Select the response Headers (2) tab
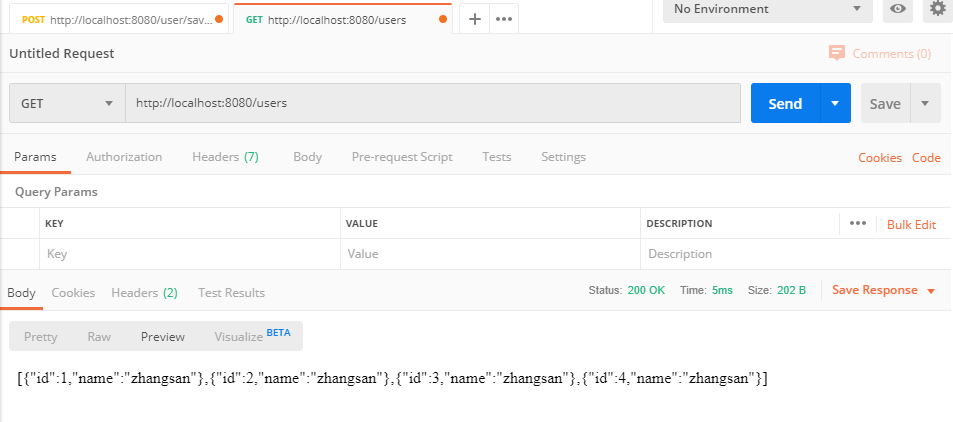 pos(144,293)
